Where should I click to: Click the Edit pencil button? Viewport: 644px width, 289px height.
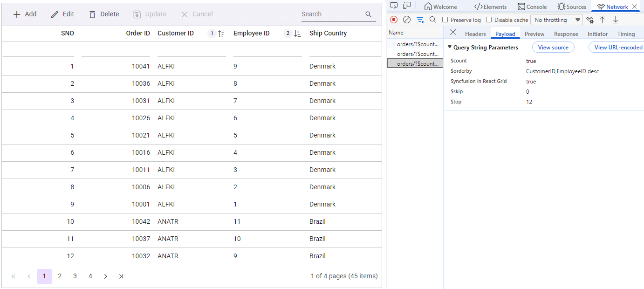[x=62, y=14]
